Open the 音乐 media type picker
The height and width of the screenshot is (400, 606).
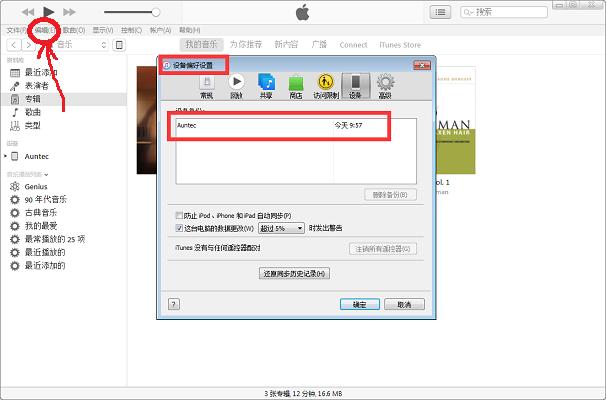pyautogui.click(x=80, y=45)
